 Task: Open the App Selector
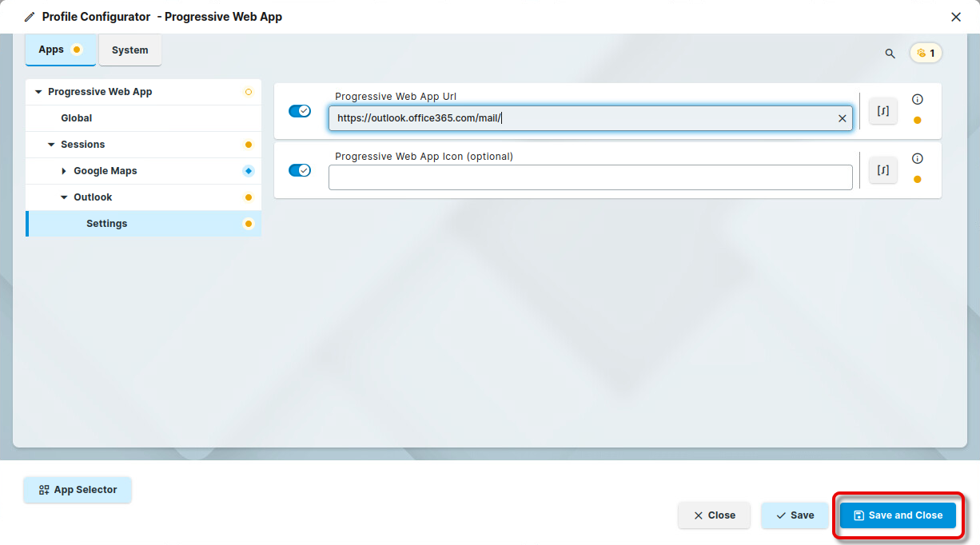78,490
